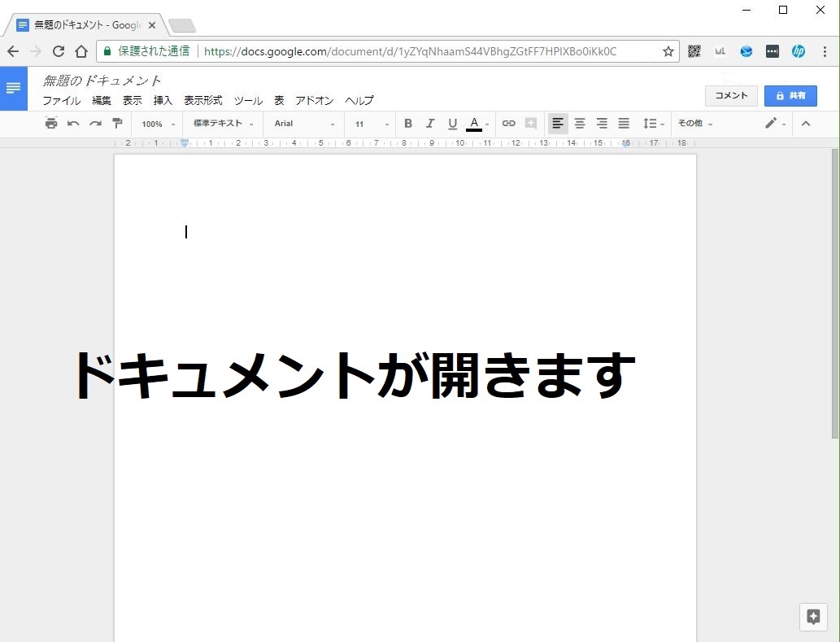Viewport: 840px width, 642px height.
Task: Open the browser home page
Action: [81, 51]
